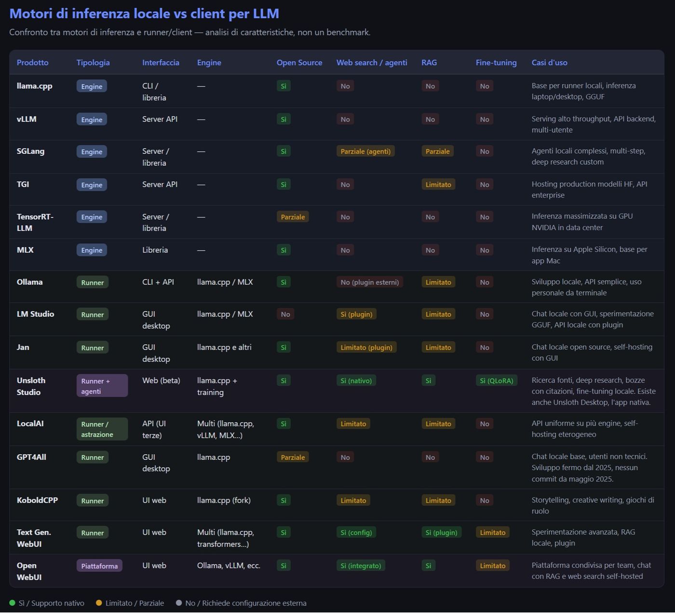
Task: Select the "GPT4All" product name
Action: (x=31, y=457)
